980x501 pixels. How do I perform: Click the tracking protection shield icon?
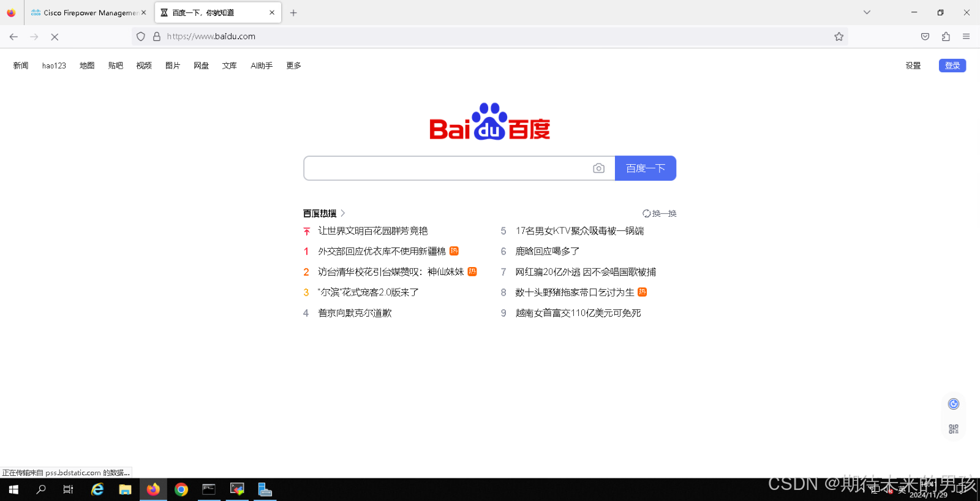pos(141,37)
